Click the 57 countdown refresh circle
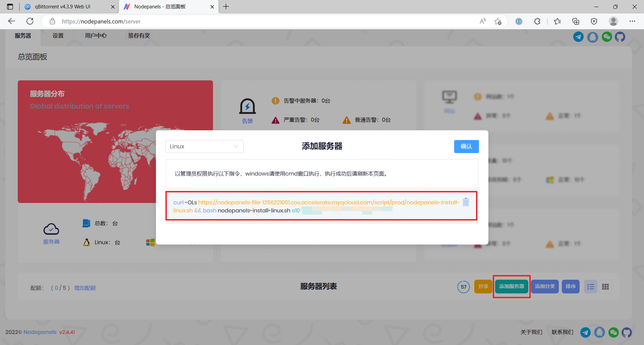Viewport: 644px width, 345px height. [x=464, y=287]
